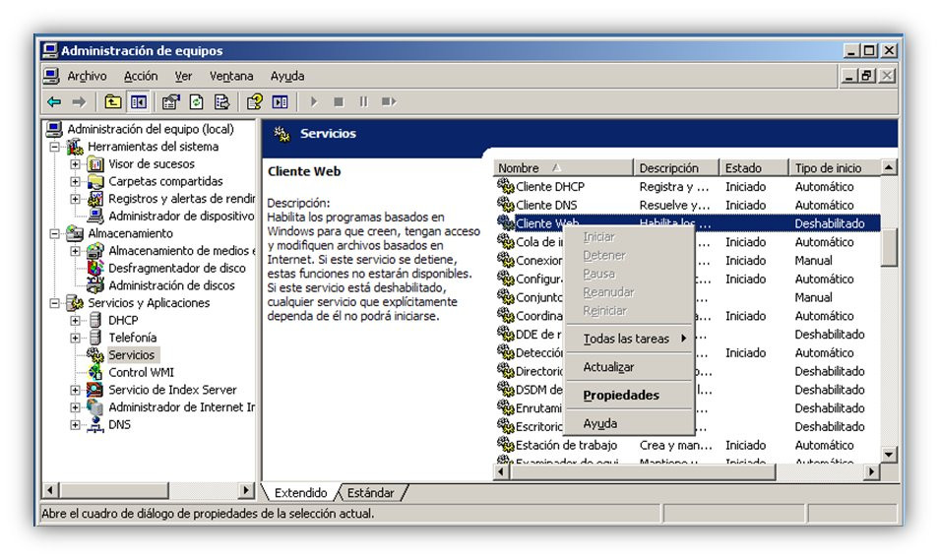Click the Pause service toolbar icon
The image size is (939, 560).
click(x=363, y=101)
